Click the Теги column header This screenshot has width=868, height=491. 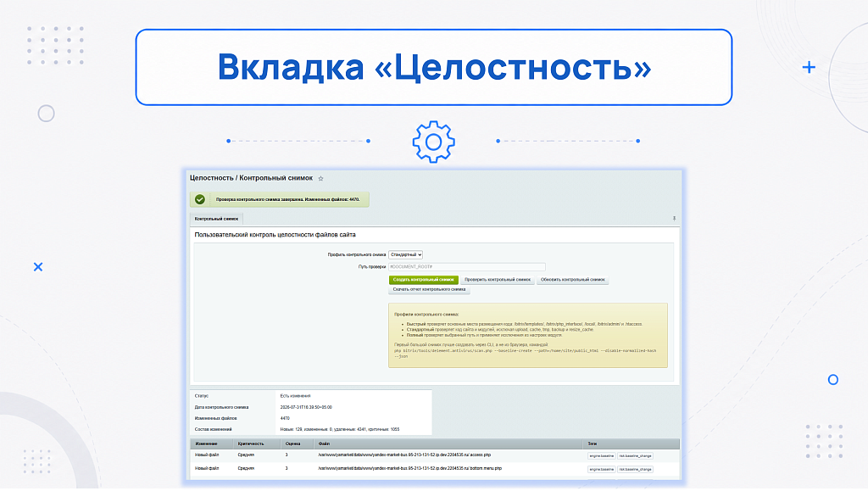point(593,444)
